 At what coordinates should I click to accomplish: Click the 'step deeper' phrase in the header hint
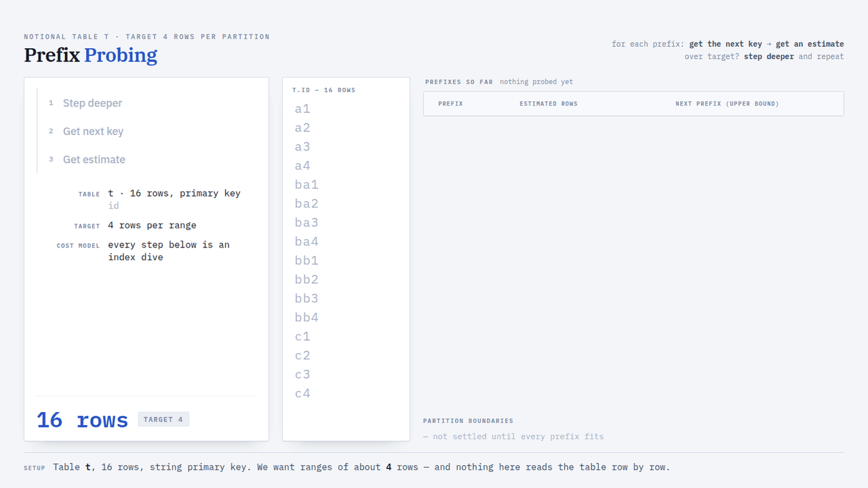pos(769,56)
